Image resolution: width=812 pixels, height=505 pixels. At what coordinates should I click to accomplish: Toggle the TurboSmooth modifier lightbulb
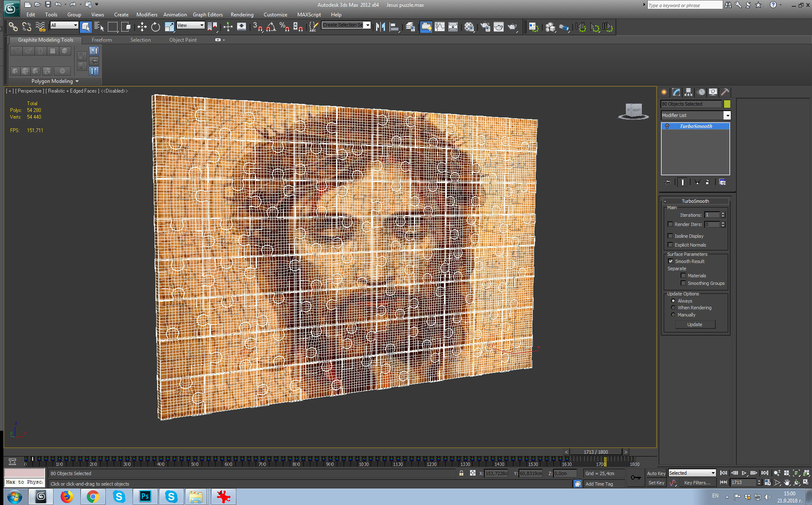tap(667, 126)
